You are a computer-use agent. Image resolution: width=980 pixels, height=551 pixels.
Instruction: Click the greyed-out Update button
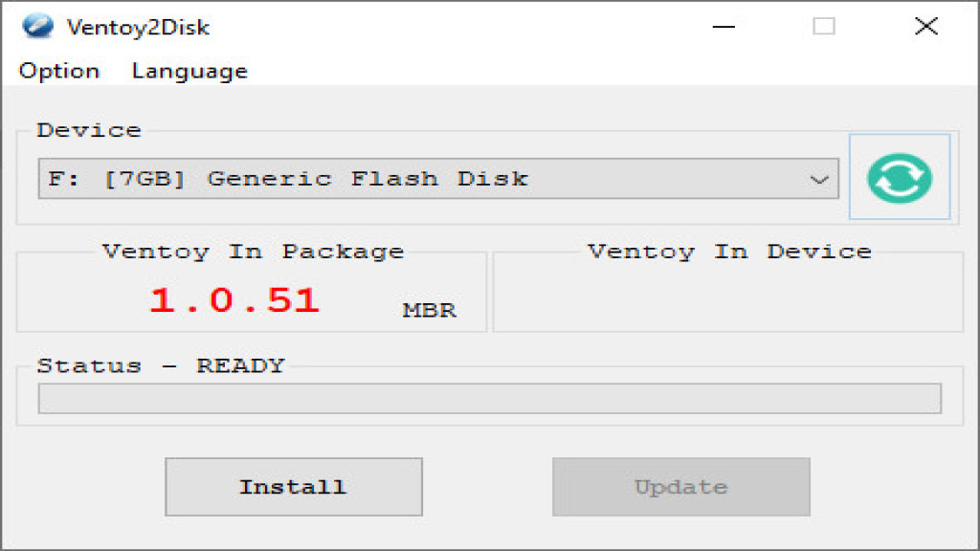tap(680, 487)
